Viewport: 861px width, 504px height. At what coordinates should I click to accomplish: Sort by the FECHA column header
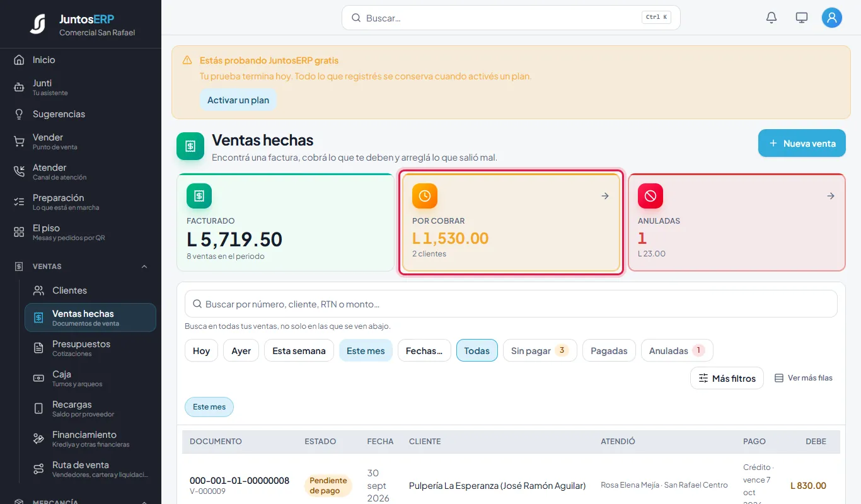(x=380, y=442)
